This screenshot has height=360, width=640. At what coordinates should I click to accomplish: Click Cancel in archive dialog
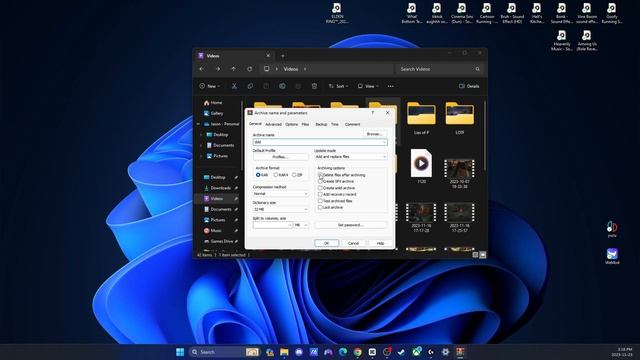(x=353, y=243)
